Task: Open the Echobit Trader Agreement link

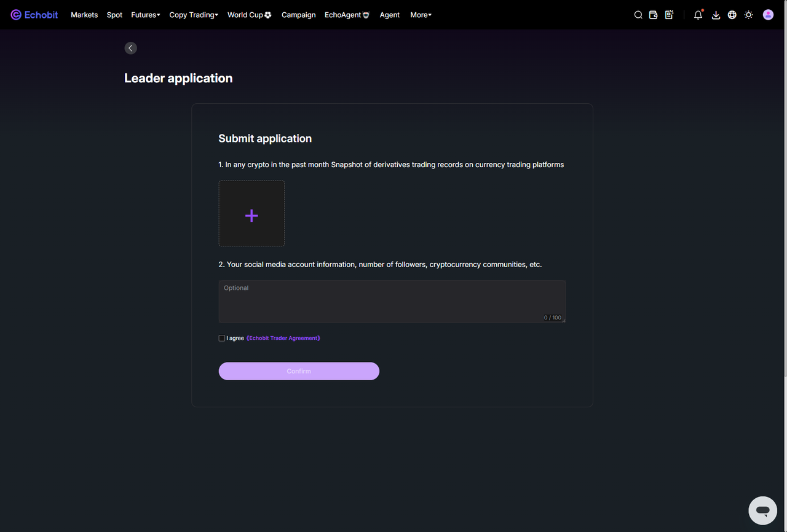Action: pos(283,338)
